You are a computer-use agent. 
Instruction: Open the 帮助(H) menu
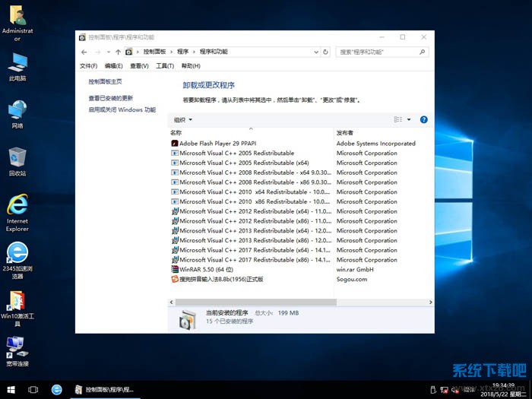(x=191, y=66)
